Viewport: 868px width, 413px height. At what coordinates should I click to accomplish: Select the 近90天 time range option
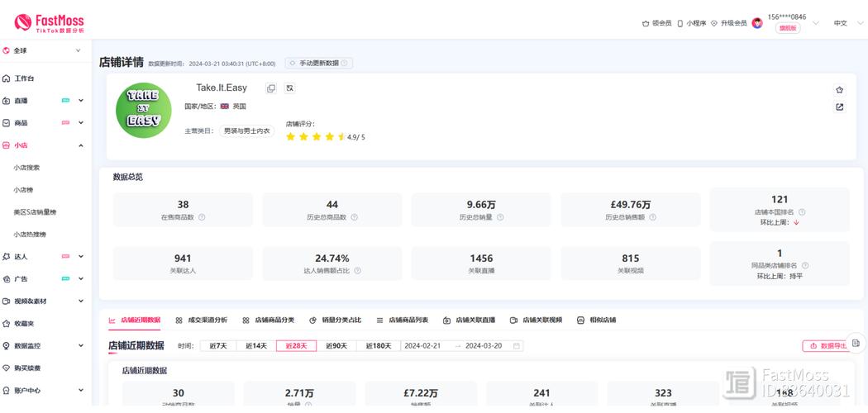point(336,346)
